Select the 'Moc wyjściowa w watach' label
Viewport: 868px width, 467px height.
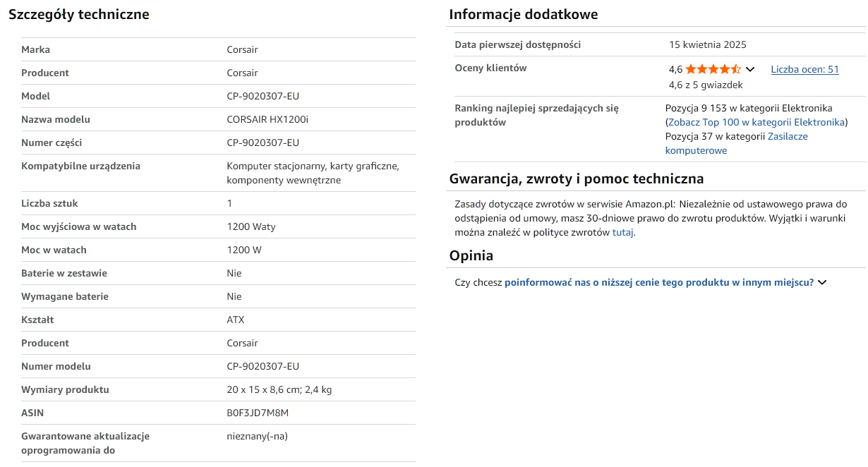[x=79, y=226]
